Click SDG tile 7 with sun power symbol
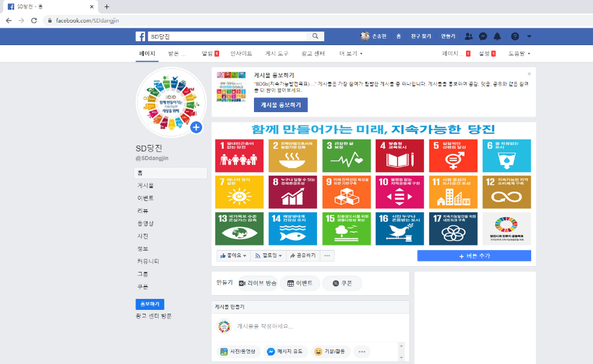 tap(239, 192)
